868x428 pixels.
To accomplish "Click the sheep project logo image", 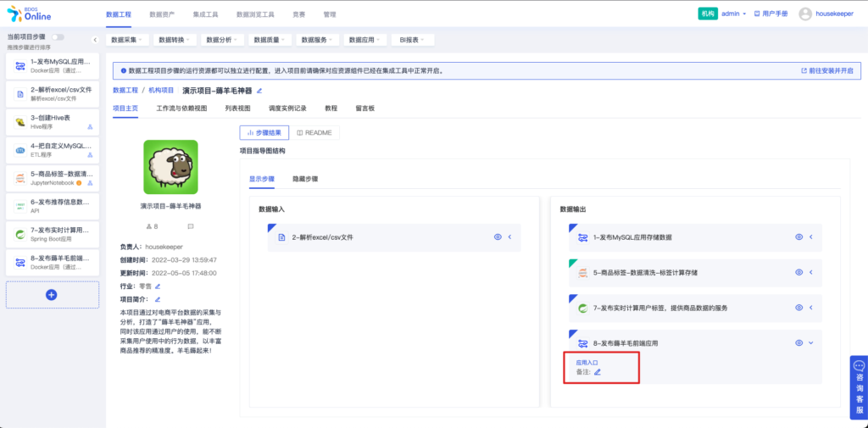I will pos(170,167).
